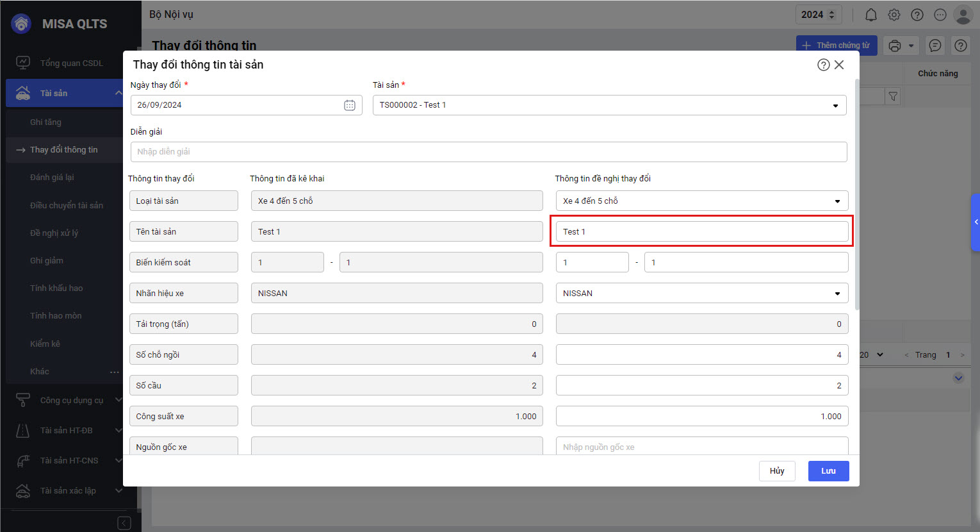Open the calendar date picker icon

pos(349,105)
